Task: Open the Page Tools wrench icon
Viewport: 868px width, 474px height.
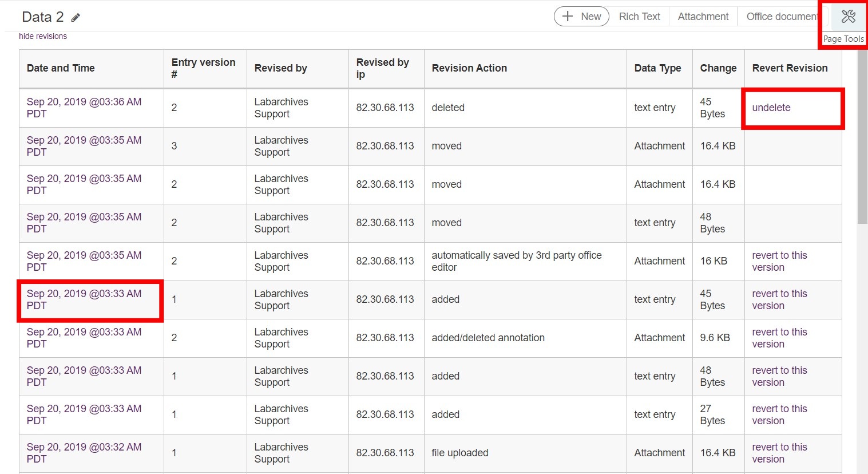Action: pyautogui.click(x=848, y=17)
